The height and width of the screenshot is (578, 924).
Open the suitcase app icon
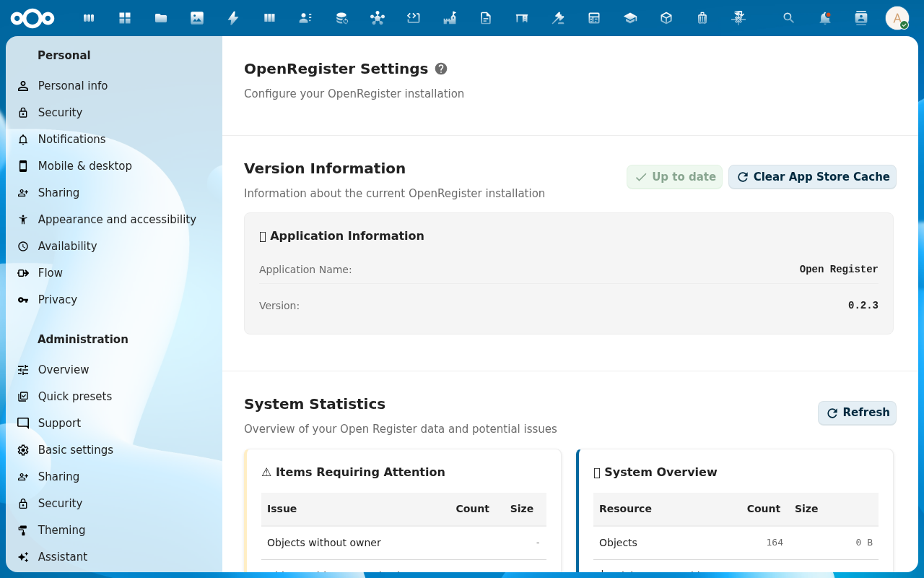tap(702, 18)
